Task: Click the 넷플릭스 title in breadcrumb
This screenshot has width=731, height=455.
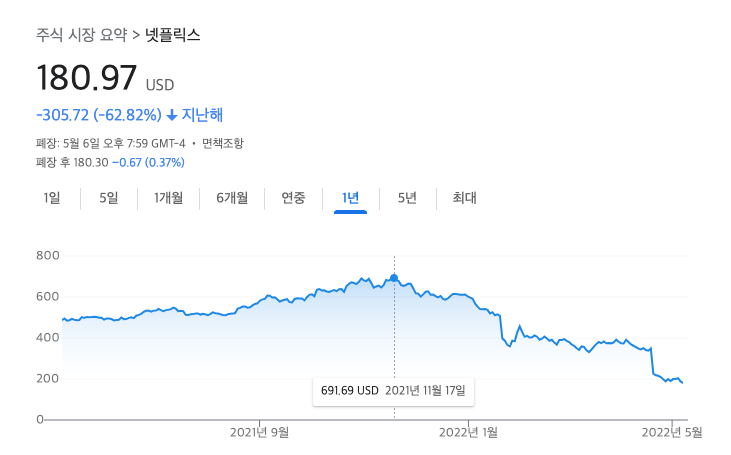Action: coord(173,35)
